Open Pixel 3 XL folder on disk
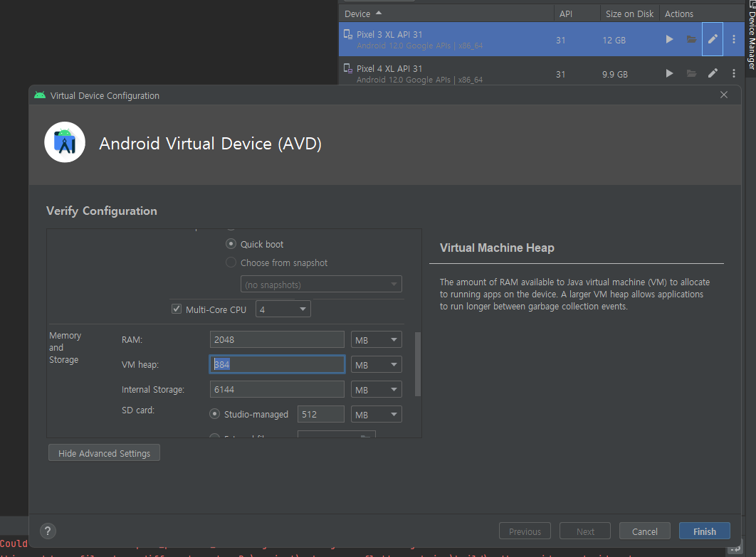The height and width of the screenshot is (557, 756). tap(691, 40)
